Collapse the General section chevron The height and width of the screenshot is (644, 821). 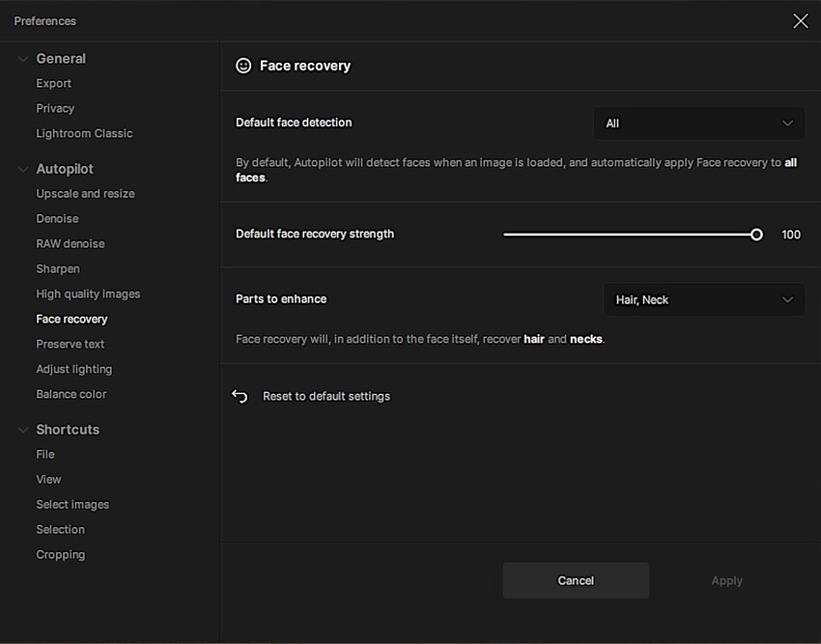(x=22, y=59)
